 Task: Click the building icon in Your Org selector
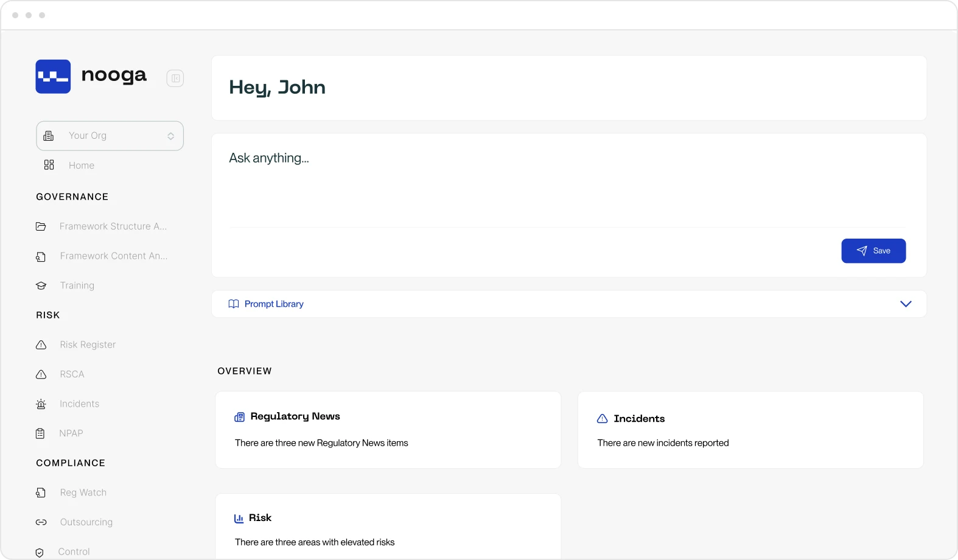(49, 136)
